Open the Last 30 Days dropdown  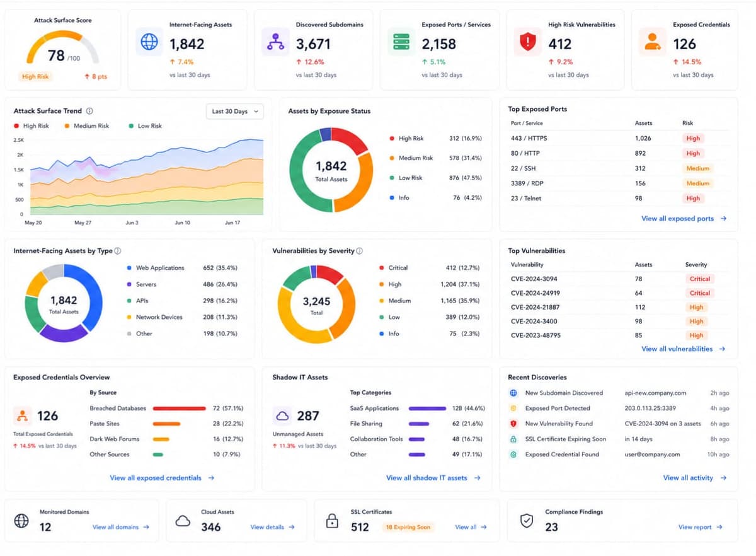tap(235, 112)
